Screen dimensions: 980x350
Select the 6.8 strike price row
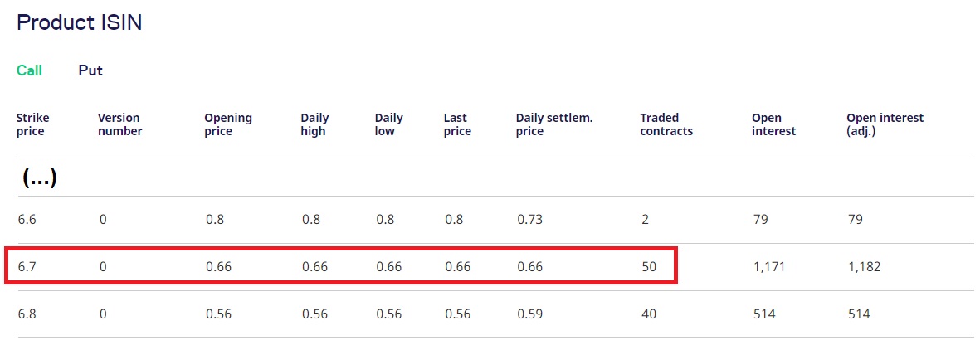pyautogui.click(x=27, y=314)
